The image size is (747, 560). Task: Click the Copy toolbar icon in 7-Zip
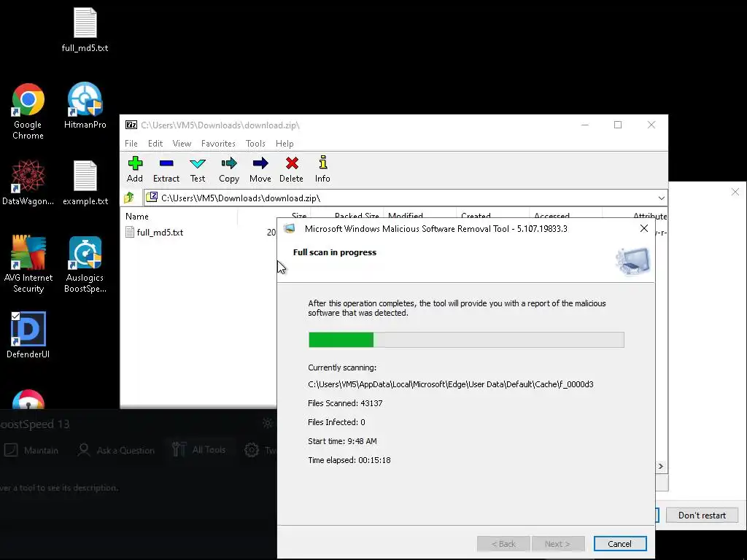point(228,169)
